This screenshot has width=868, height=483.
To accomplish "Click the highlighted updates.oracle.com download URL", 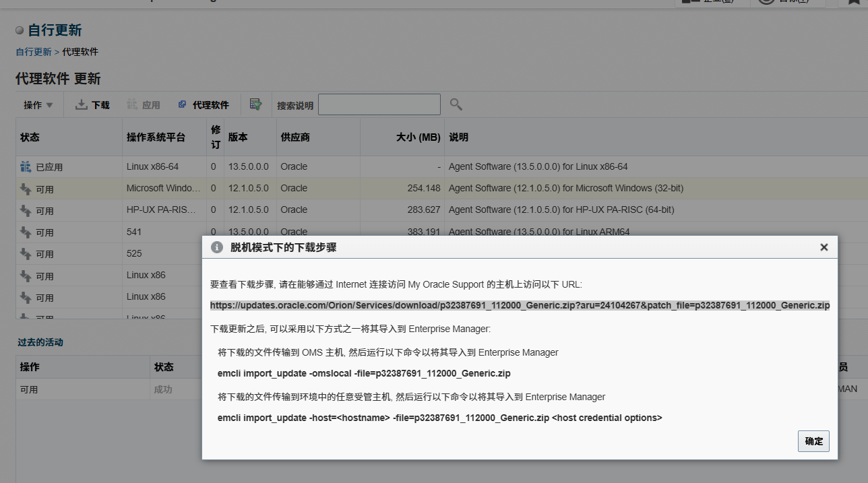I will [520, 305].
